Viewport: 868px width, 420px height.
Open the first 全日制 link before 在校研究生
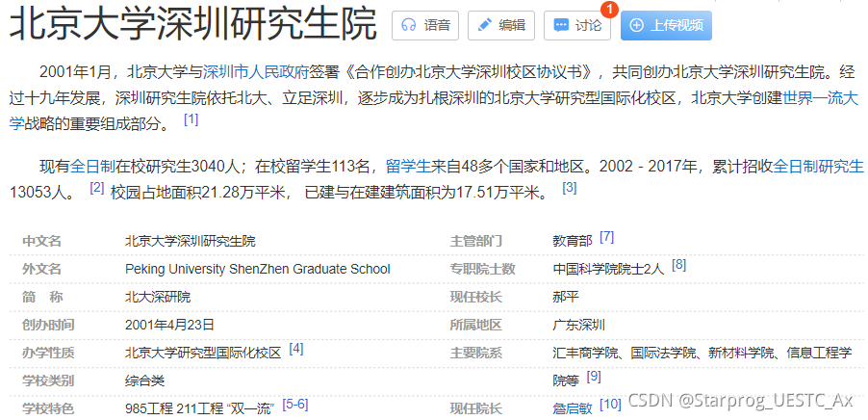pos(92,166)
